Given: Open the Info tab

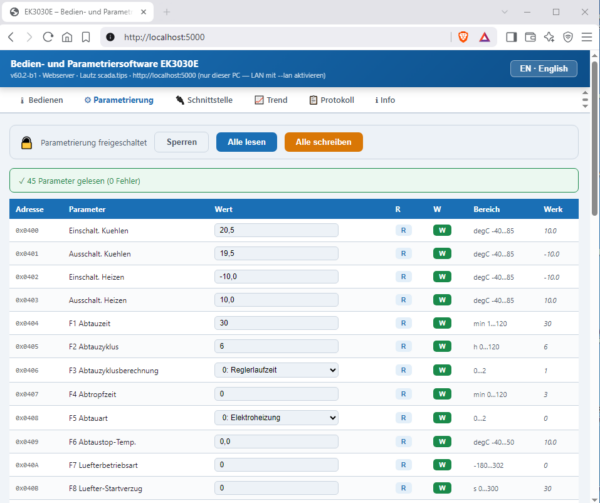Looking at the screenshot, I should (x=385, y=100).
